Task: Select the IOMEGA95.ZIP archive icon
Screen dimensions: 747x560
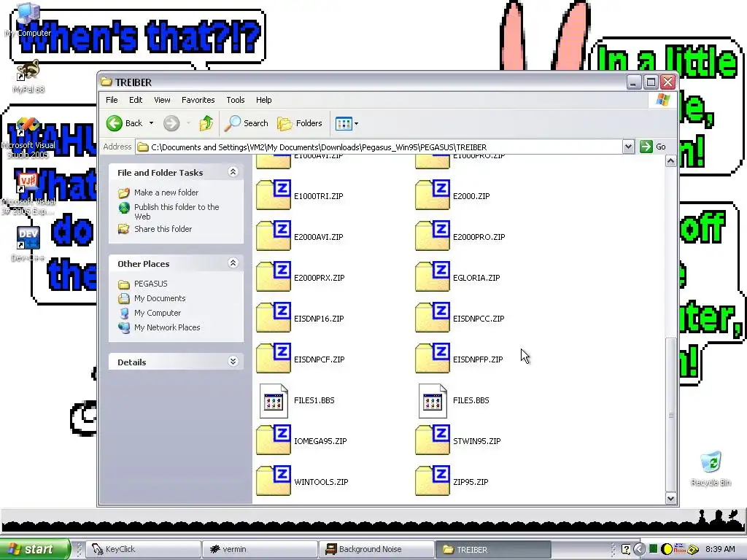Action: coord(274,441)
